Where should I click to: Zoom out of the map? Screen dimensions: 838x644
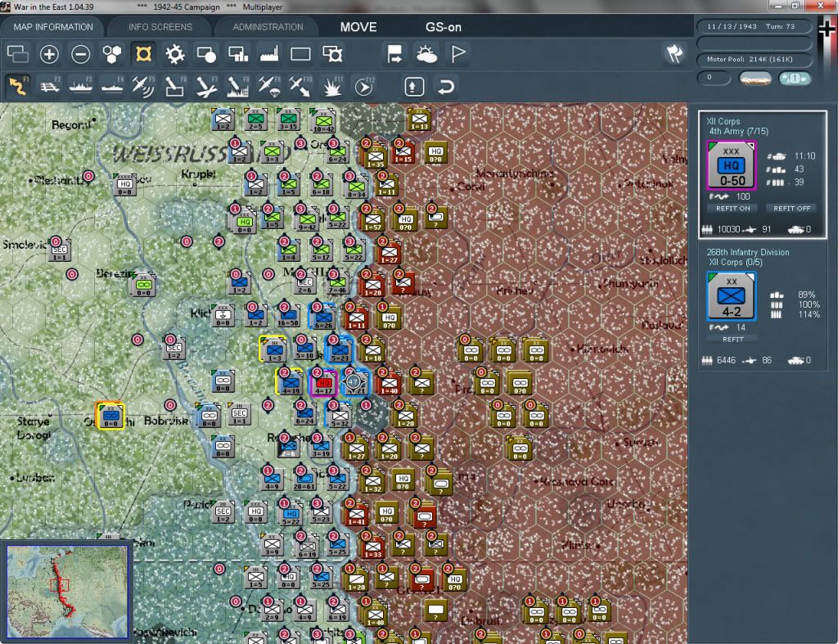click(x=81, y=54)
